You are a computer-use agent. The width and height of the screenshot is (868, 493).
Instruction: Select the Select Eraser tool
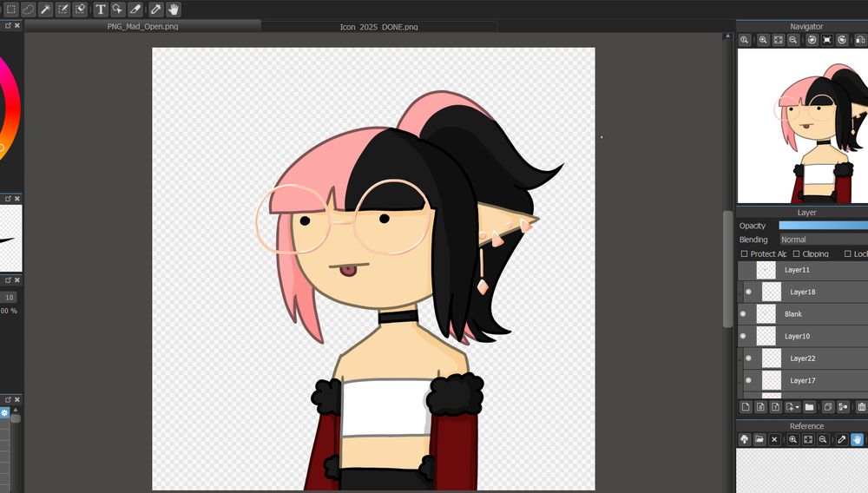pos(80,9)
